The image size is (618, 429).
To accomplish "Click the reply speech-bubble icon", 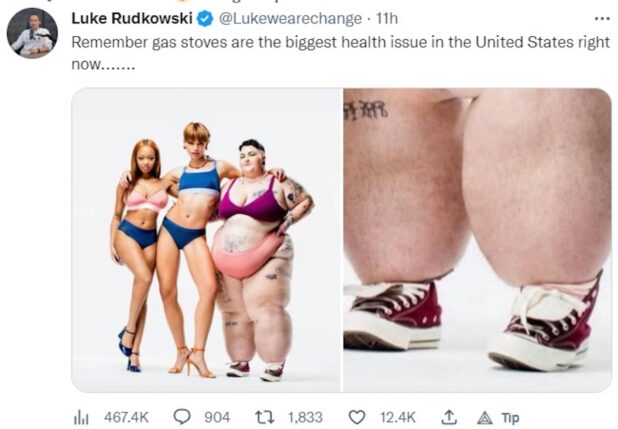I will pyautogui.click(x=182, y=417).
